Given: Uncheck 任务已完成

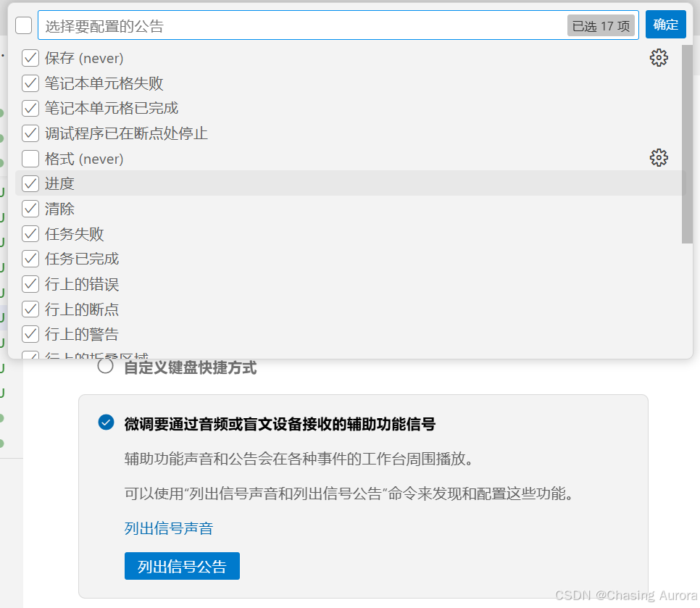Looking at the screenshot, I should click(x=30, y=259).
